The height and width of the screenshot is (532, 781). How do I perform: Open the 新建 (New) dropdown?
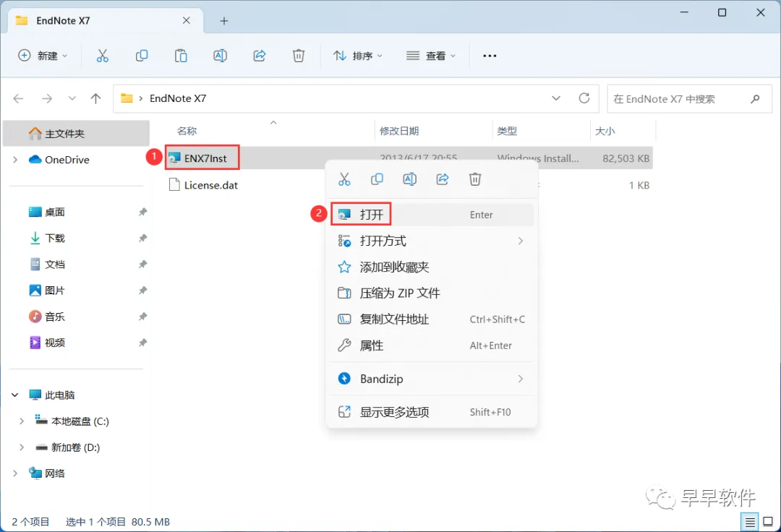coord(43,56)
